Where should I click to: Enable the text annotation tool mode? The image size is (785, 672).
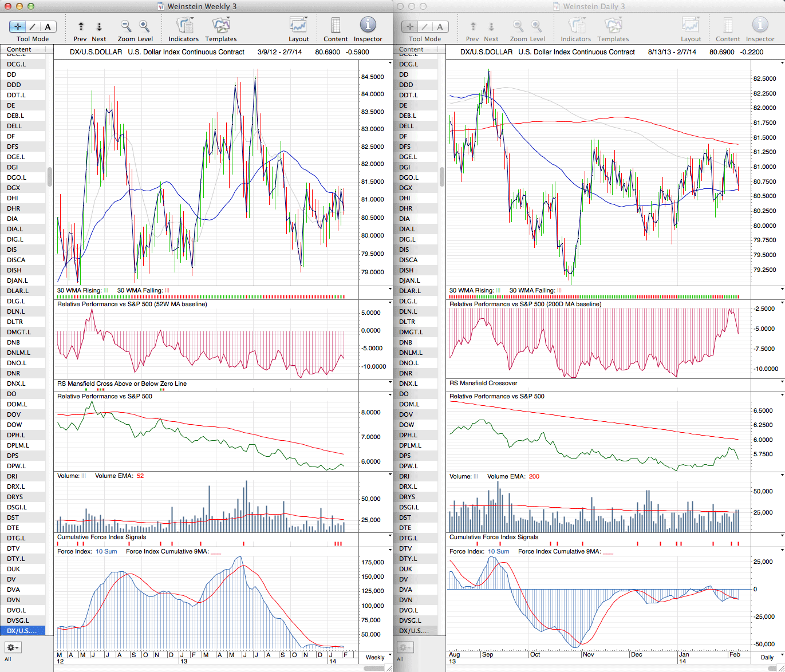click(x=48, y=26)
